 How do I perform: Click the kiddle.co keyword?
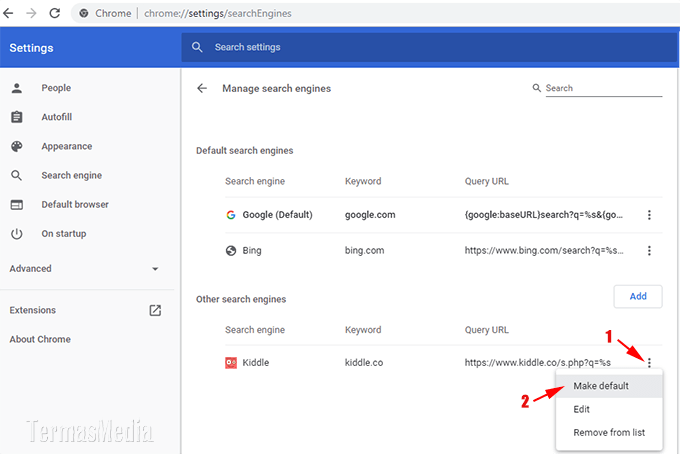364,363
